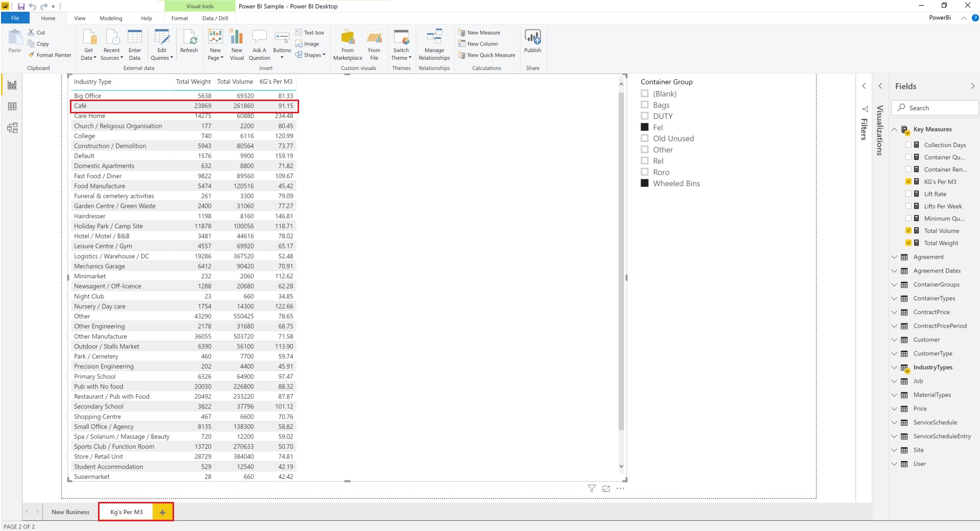The image size is (980, 531).
Task: Open the visual's More options ellipsis
Action: [620, 489]
